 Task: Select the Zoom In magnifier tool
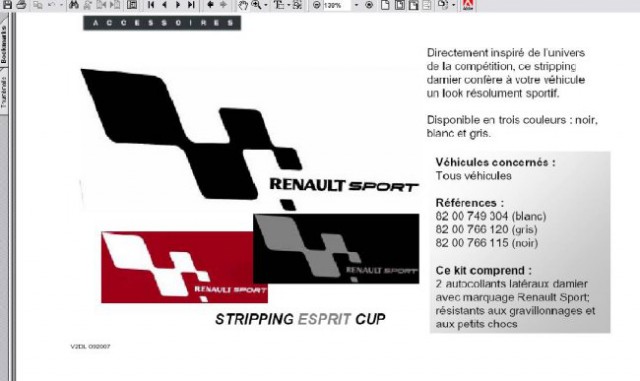coord(256,5)
